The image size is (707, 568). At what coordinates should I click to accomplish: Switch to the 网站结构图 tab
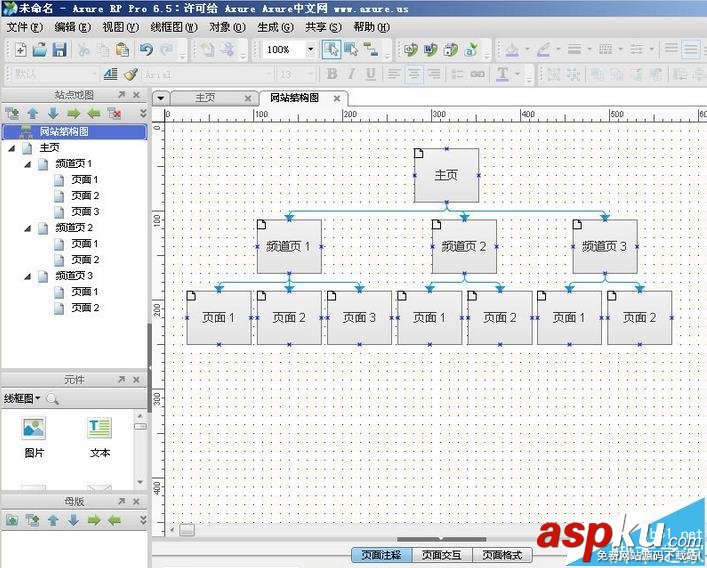(294, 98)
